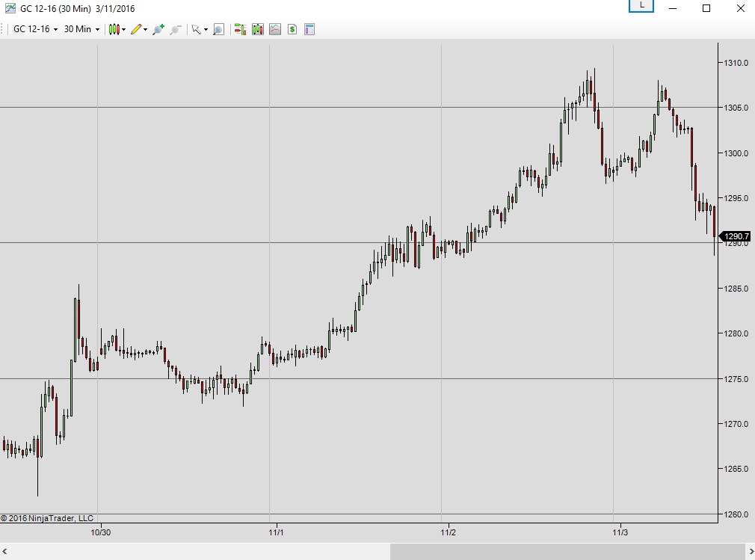Expand the chart style dropdown arrow
This screenshot has width=755, height=560.
pyautogui.click(x=124, y=30)
